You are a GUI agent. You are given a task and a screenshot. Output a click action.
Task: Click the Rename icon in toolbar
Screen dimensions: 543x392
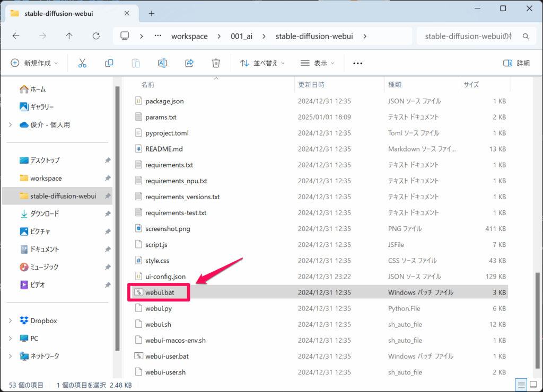coord(162,63)
